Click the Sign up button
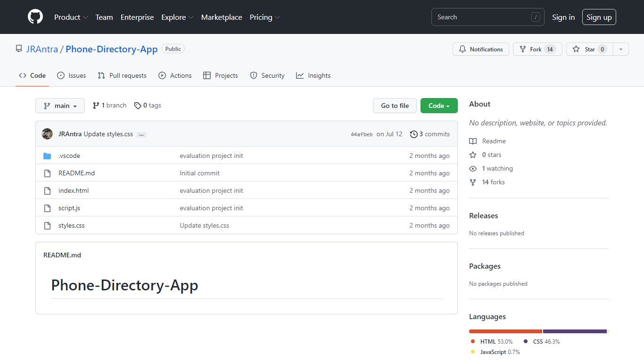644x362 pixels. 599,17
